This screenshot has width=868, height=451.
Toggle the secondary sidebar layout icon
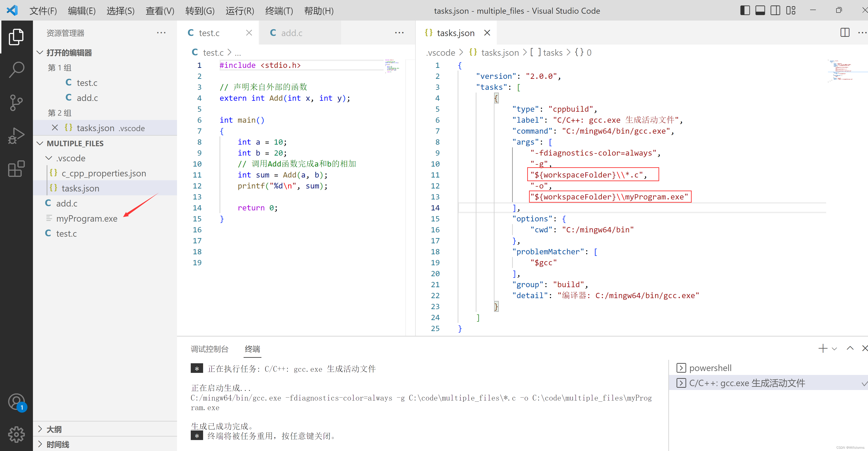click(x=775, y=11)
